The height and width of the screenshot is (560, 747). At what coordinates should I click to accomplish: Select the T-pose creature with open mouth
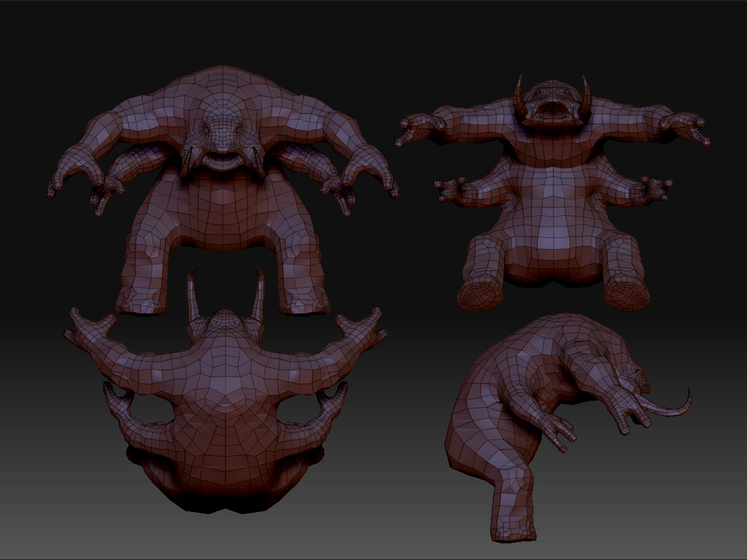click(x=553, y=191)
